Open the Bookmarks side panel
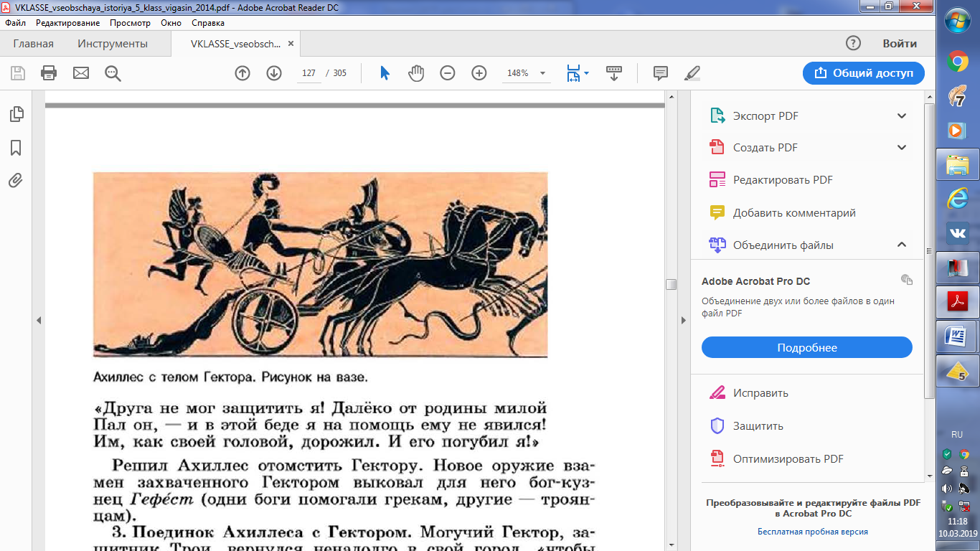This screenshot has width=980, height=551. point(16,148)
